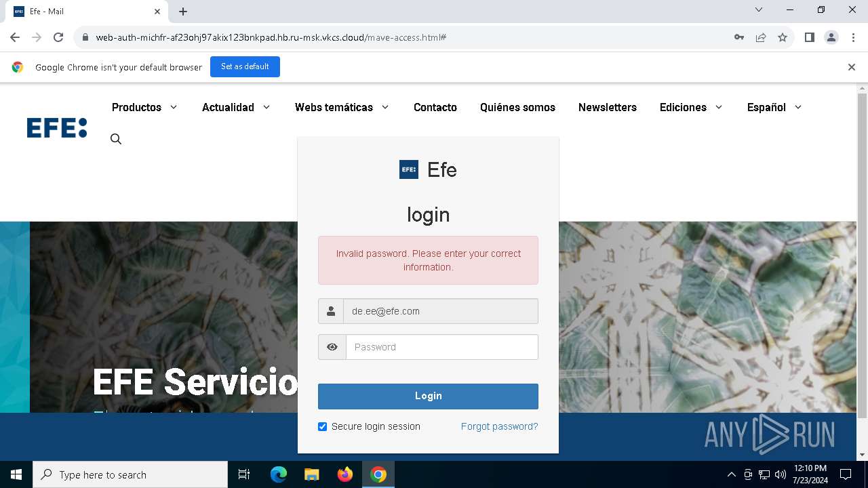The height and width of the screenshot is (488, 868).
Task: Click the EFE Servicios headline text
Action: pyautogui.click(x=195, y=382)
